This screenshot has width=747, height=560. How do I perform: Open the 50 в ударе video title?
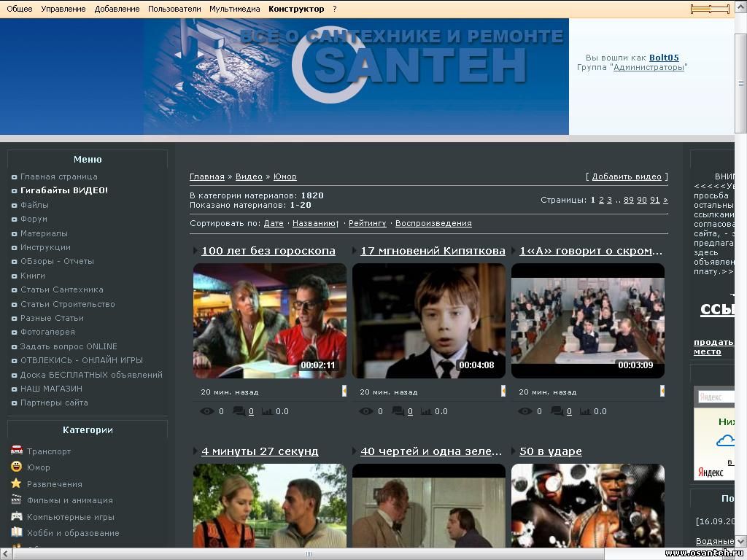pyautogui.click(x=550, y=451)
